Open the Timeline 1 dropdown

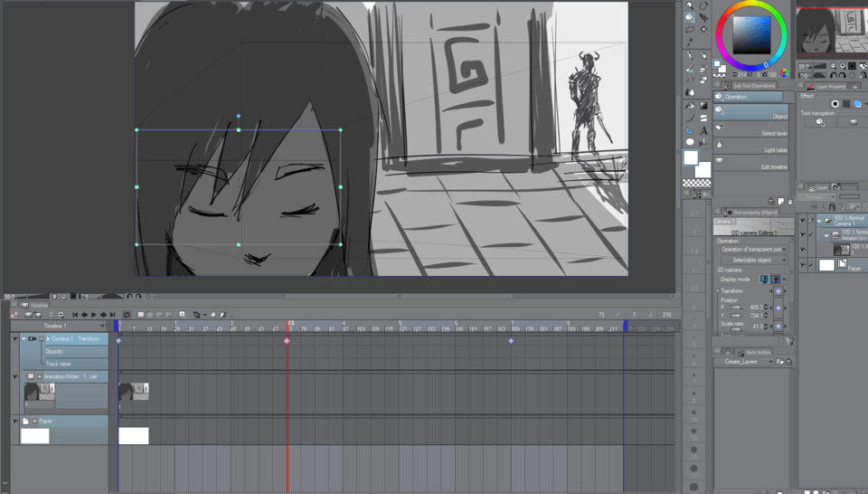tap(102, 326)
